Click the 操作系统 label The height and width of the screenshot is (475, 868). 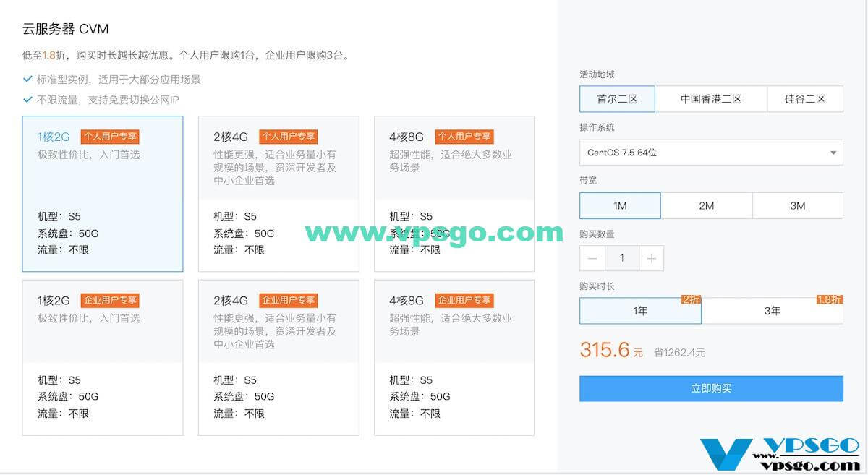tap(597, 127)
